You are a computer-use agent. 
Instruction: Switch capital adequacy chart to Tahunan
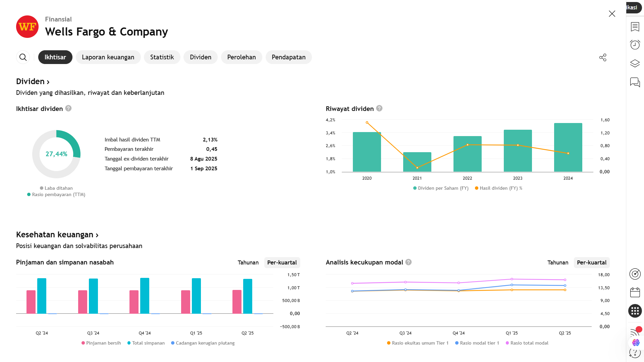click(x=557, y=262)
